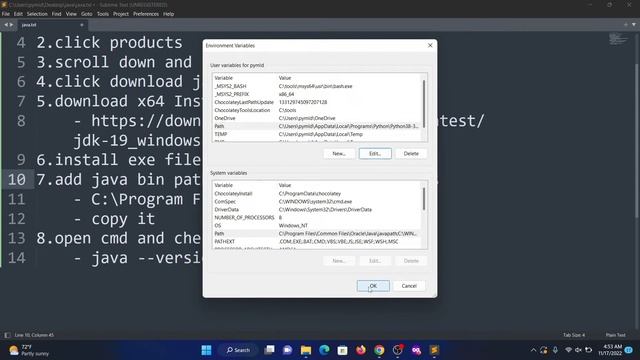Open the Tools menu in Sublime Text
The width and height of the screenshot is (640, 360).
point(103,14)
